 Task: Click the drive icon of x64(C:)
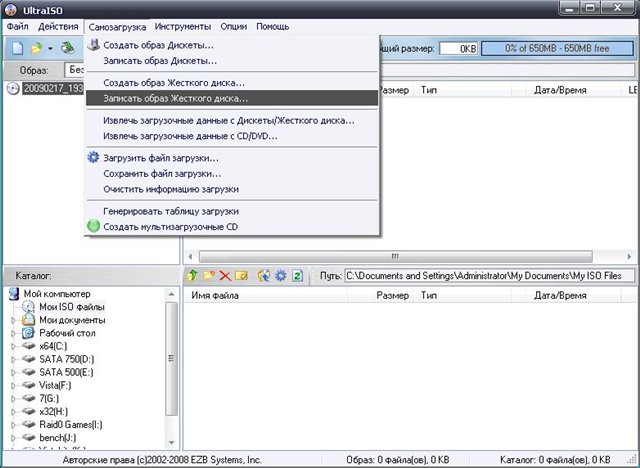[x=29, y=346]
